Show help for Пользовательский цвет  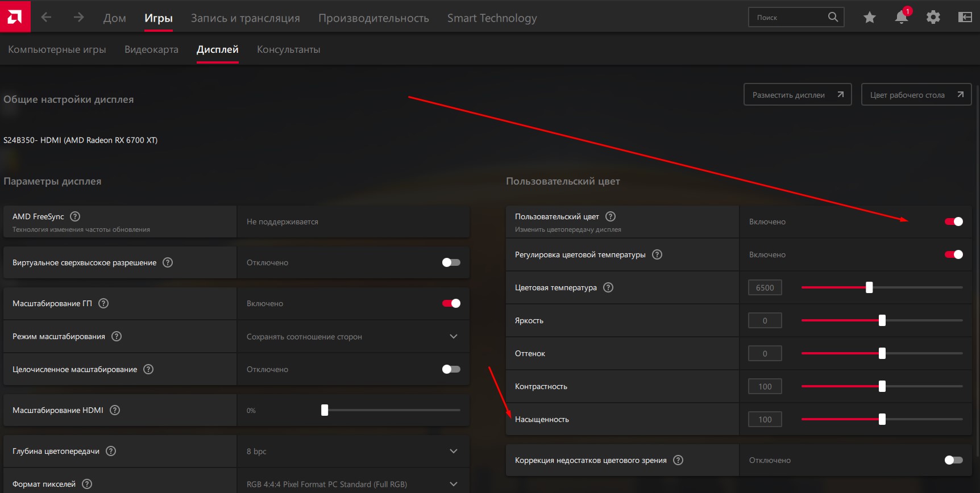611,216
